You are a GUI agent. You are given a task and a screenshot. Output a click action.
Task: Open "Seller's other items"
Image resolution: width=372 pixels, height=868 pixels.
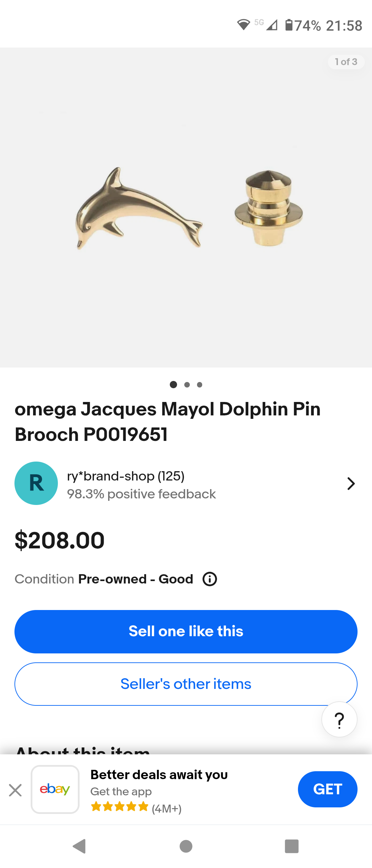[x=186, y=684]
